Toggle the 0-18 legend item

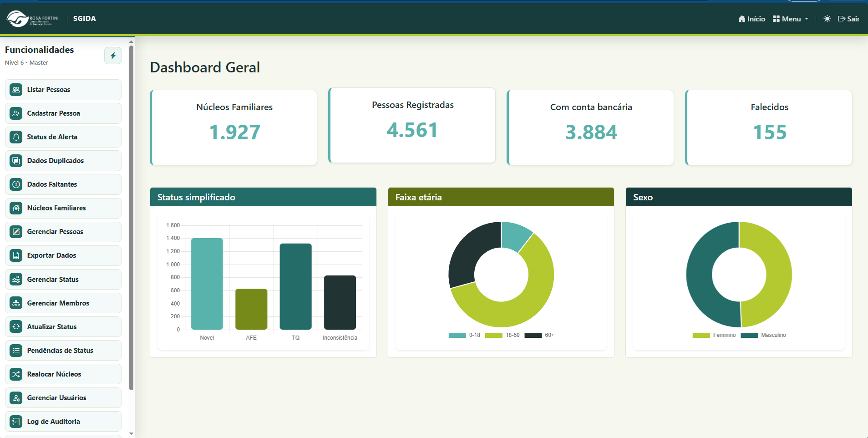tap(464, 335)
